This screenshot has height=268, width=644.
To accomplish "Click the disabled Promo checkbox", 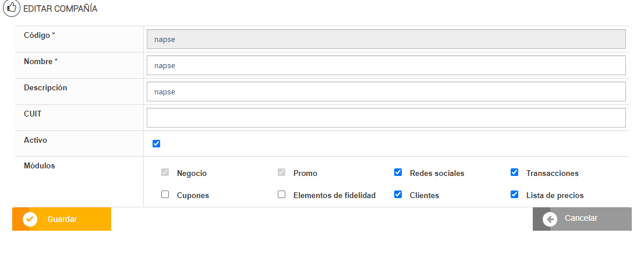I will tap(281, 172).
